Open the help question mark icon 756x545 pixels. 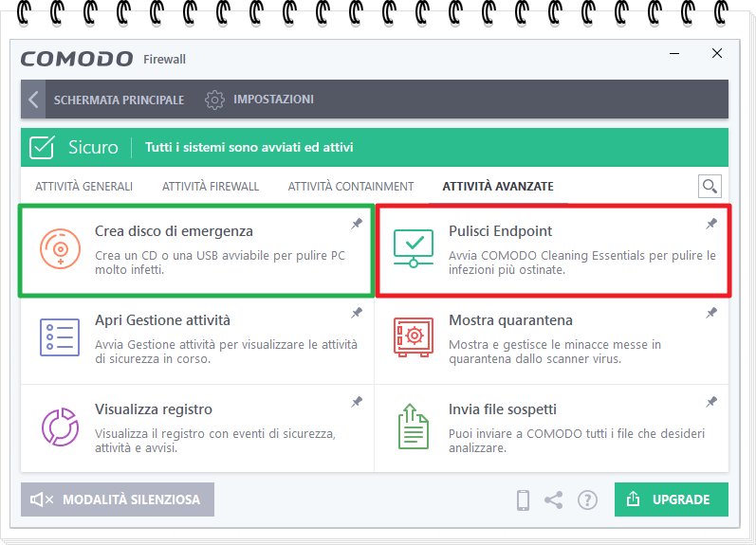[587, 500]
